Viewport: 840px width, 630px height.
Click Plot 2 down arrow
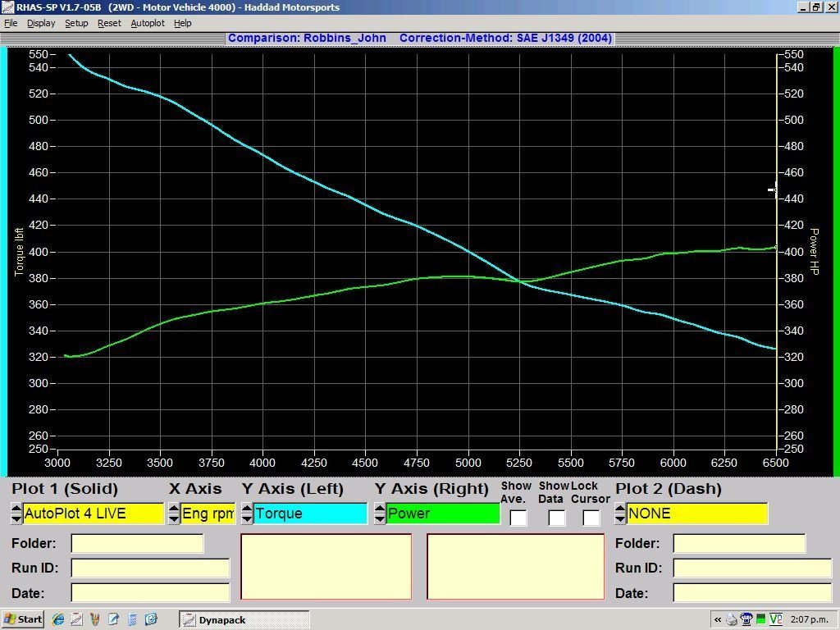[x=620, y=518]
